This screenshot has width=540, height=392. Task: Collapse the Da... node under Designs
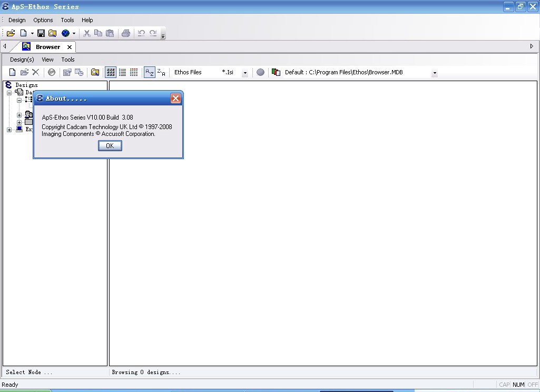click(9, 93)
